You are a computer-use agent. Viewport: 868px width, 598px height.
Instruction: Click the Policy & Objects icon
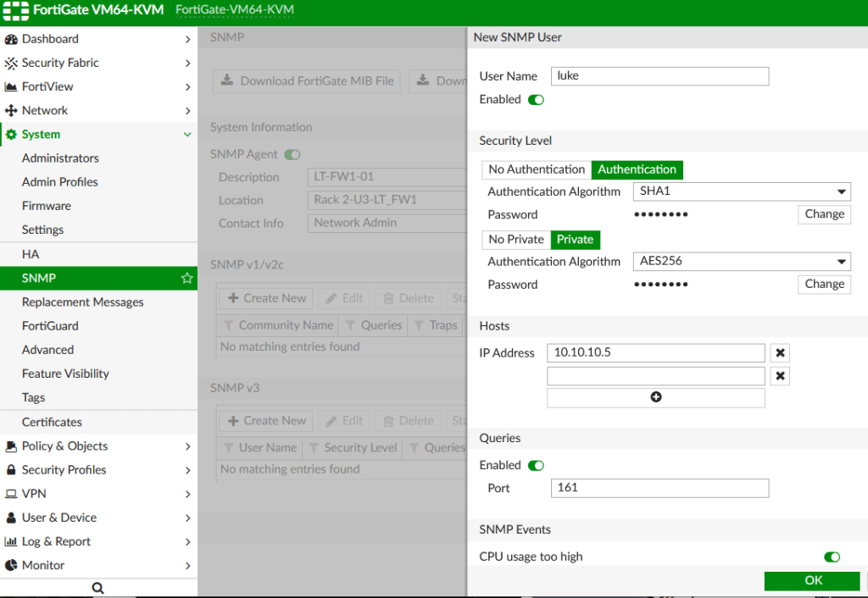[10, 446]
